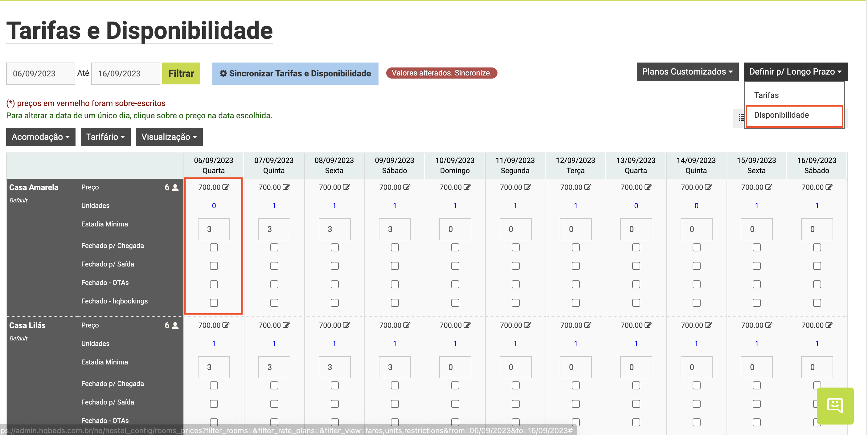Viewport: 868px width, 435px height.
Task: Edit Casa Amarela price for 08/09/2023
Action: tap(346, 187)
